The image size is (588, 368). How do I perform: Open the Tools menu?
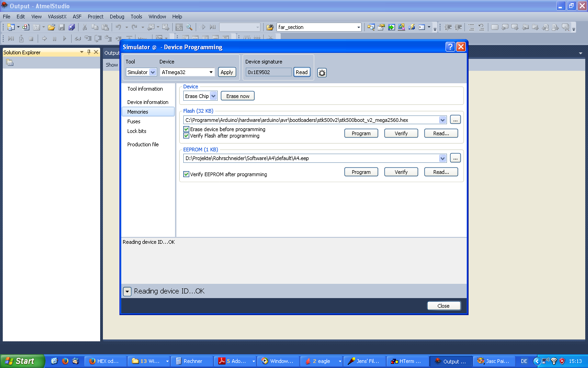136,16
